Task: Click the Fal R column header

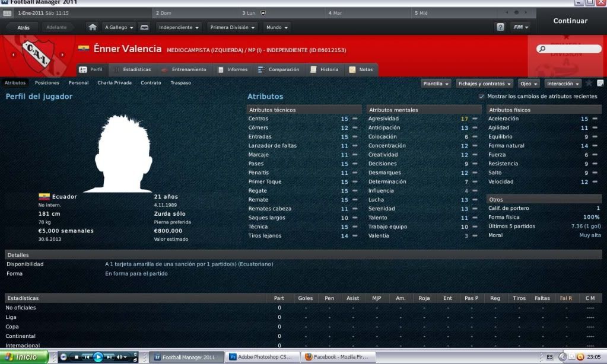Action: pos(566,298)
